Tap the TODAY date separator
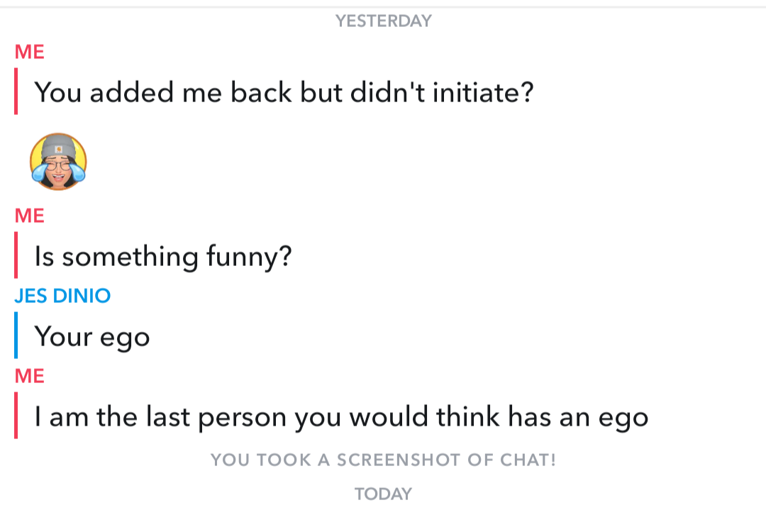Image resolution: width=766 pixels, height=532 pixels. click(x=383, y=494)
